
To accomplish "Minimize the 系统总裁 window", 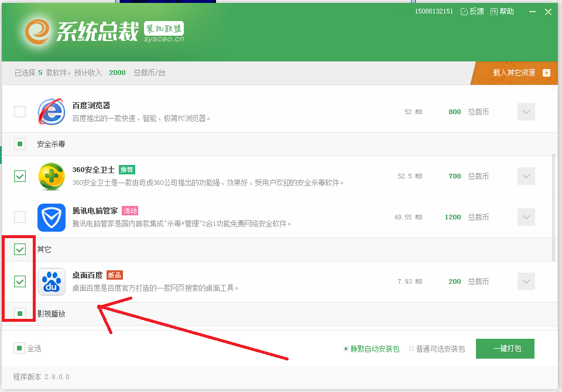I will pos(532,12).
